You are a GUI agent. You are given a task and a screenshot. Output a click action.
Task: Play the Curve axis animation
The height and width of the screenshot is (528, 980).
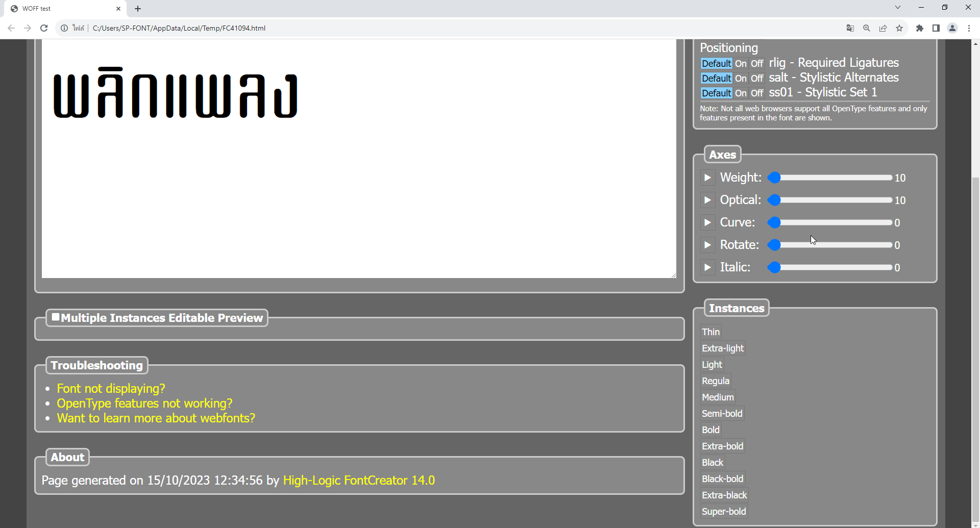[x=707, y=222]
